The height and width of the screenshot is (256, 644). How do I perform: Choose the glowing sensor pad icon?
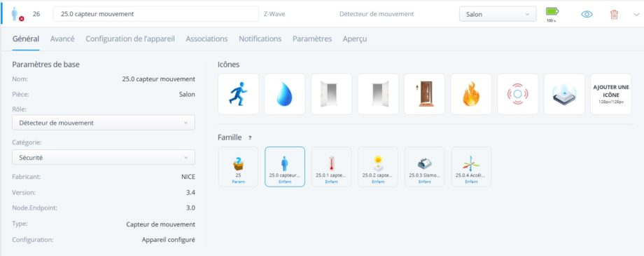click(x=564, y=94)
